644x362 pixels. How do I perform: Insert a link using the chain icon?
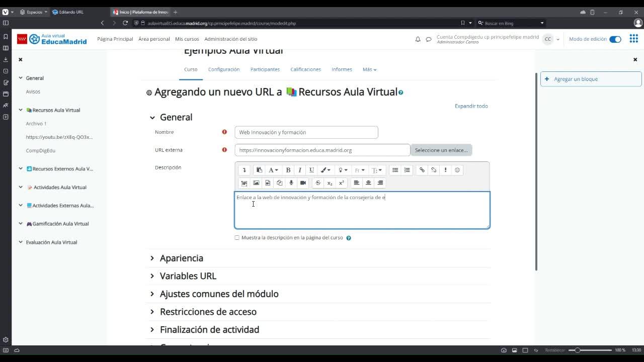[422, 170]
